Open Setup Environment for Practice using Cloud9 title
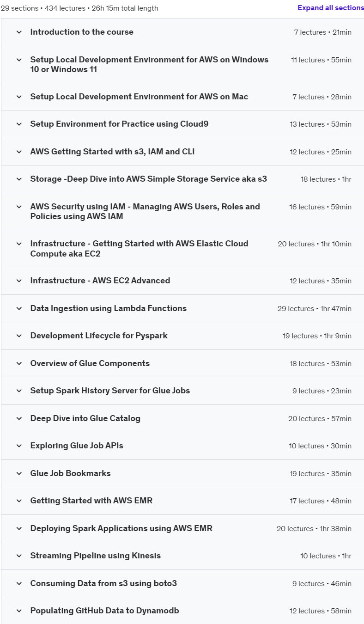364x624 pixels. (x=119, y=124)
